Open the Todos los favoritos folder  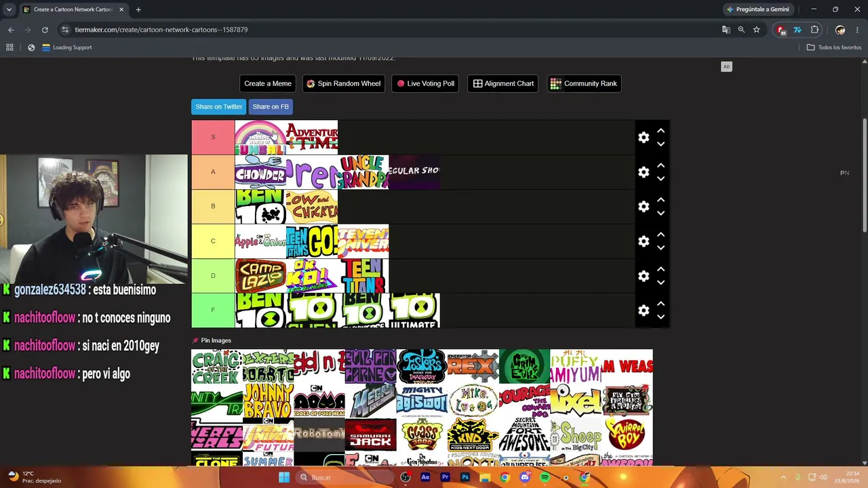(834, 47)
